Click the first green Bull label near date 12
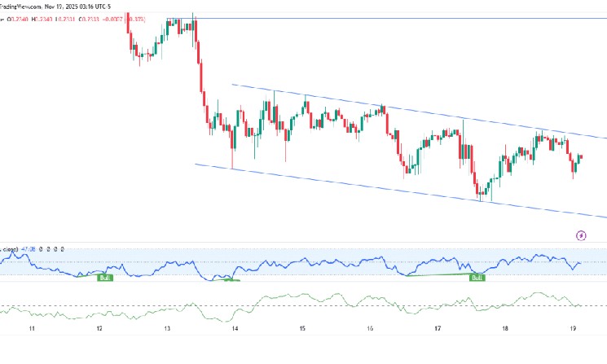 point(104,278)
